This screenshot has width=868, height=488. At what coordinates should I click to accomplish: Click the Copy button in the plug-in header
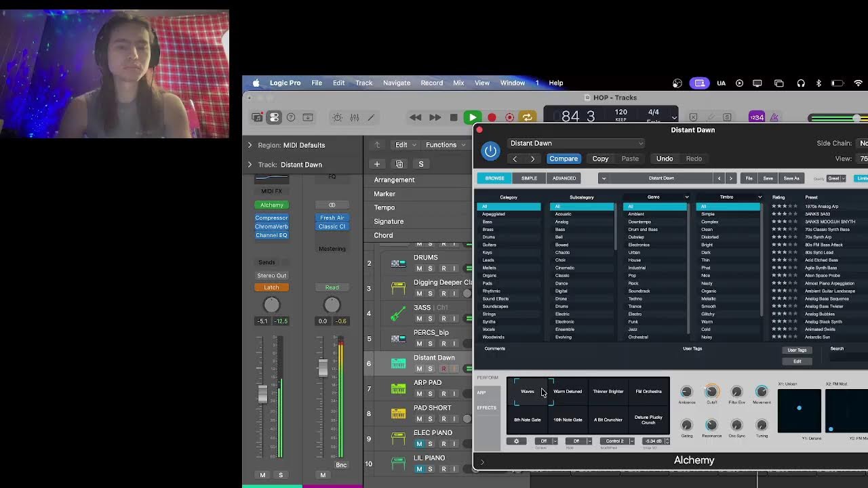600,159
